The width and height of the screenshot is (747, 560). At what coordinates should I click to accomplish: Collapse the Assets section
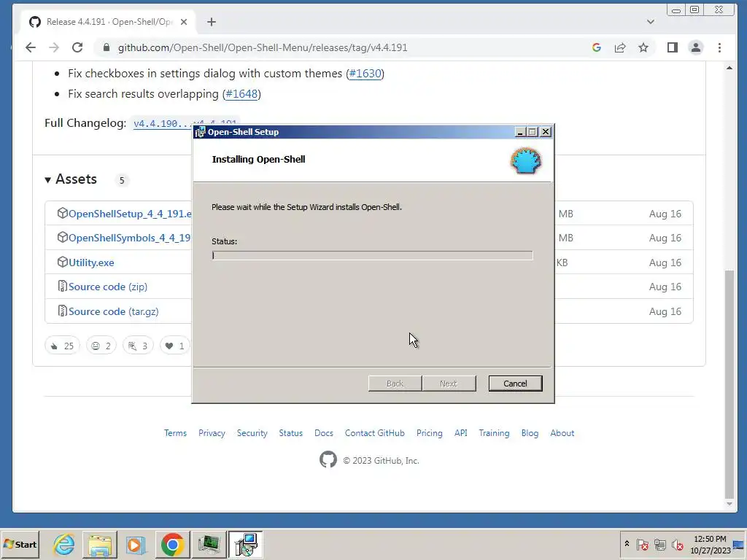[x=71, y=179]
